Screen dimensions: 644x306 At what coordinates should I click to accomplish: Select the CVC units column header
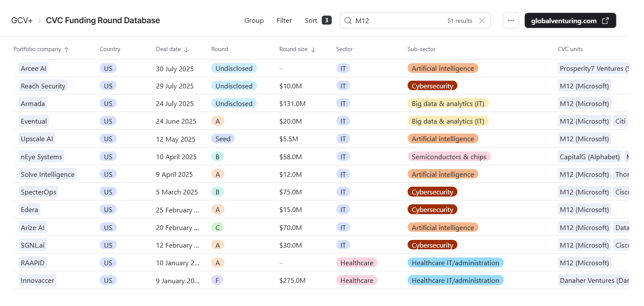tap(570, 49)
